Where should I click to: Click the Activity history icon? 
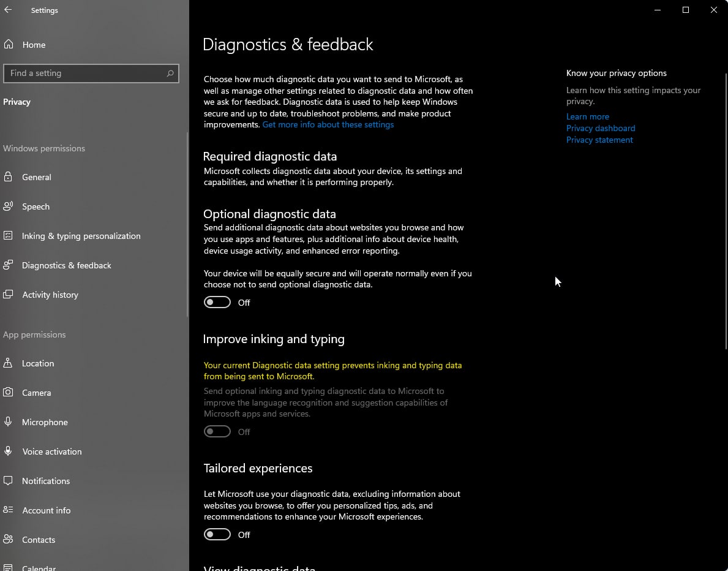[8, 294]
